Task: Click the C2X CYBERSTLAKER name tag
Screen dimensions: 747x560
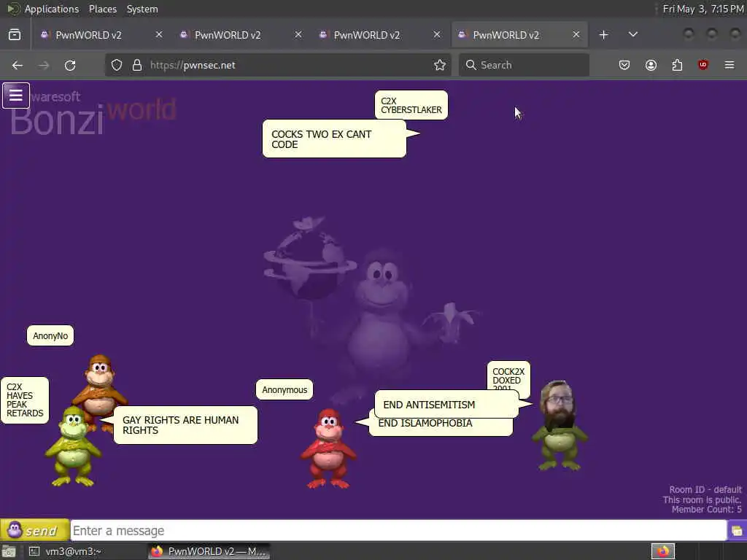Action: coord(411,105)
